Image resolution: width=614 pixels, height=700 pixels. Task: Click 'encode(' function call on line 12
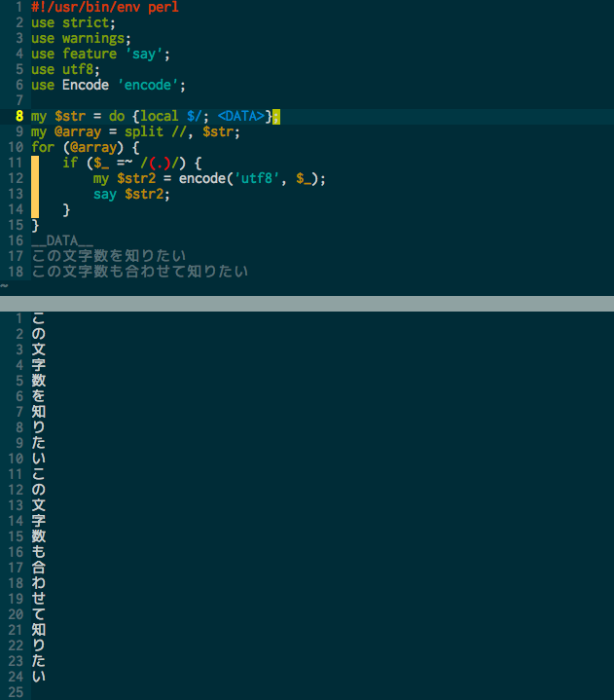coord(206,178)
